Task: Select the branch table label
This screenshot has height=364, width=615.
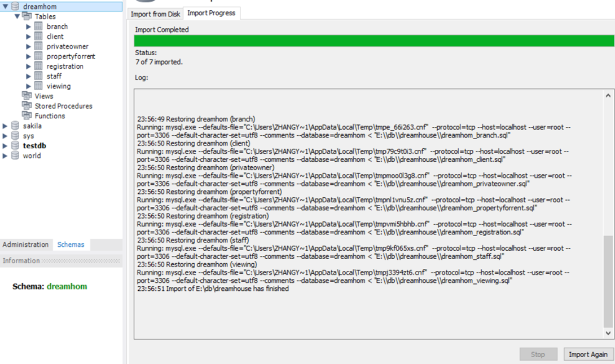Action: click(57, 26)
